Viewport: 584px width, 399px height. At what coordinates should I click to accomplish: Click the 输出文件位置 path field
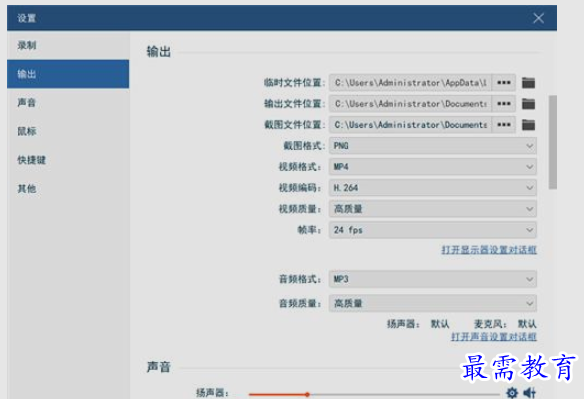pos(410,104)
